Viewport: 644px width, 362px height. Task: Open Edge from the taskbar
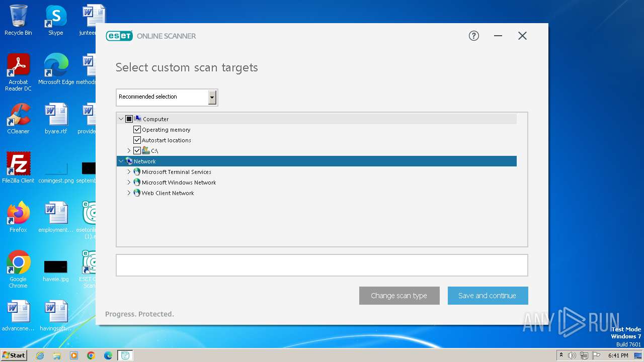pos(108,355)
